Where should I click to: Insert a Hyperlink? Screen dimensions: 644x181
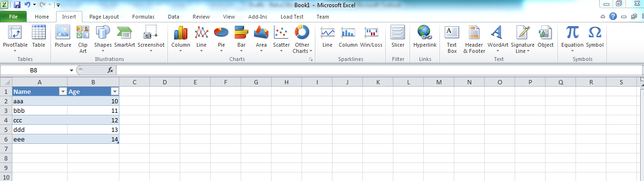point(425,39)
